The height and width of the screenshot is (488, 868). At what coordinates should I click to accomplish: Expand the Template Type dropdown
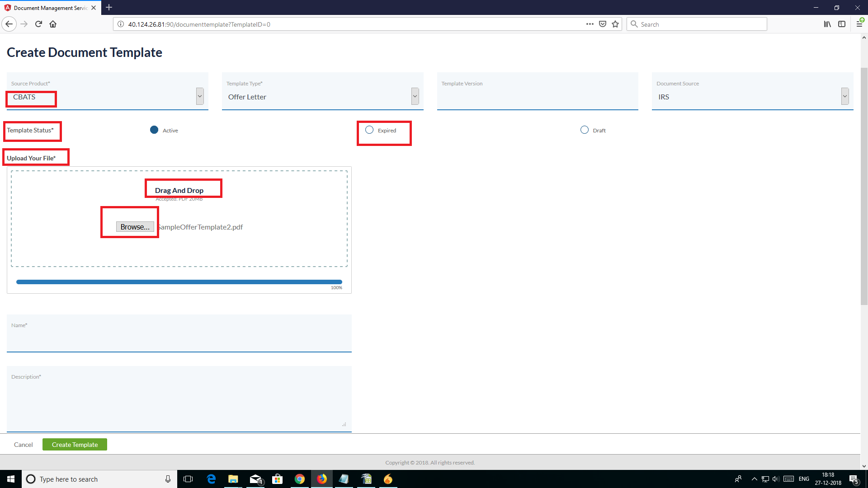coord(415,96)
